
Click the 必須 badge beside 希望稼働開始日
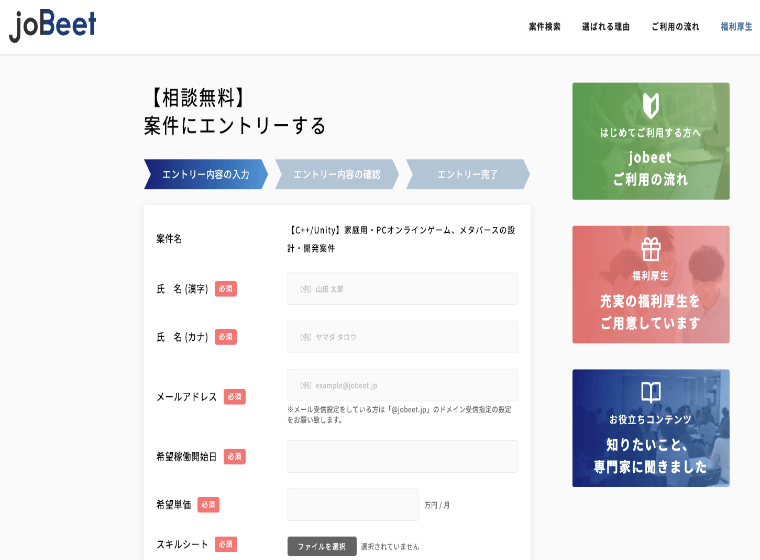(235, 457)
